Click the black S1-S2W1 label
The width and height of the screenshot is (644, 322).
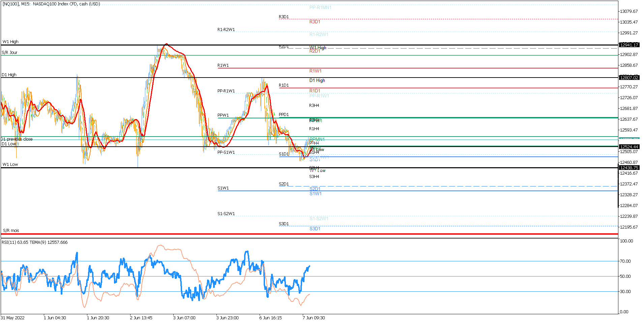point(226,214)
